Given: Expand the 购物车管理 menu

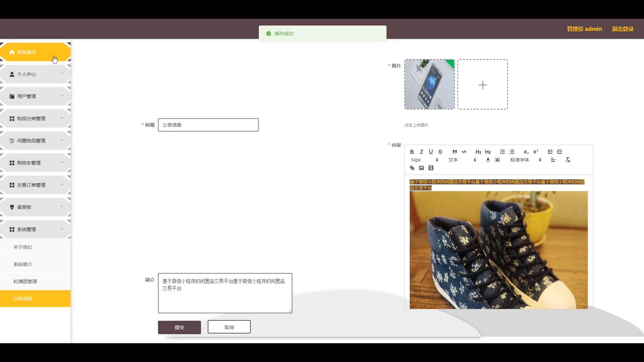Looking at the screenshot, I should pyautogui.click(x=35, y=163).
